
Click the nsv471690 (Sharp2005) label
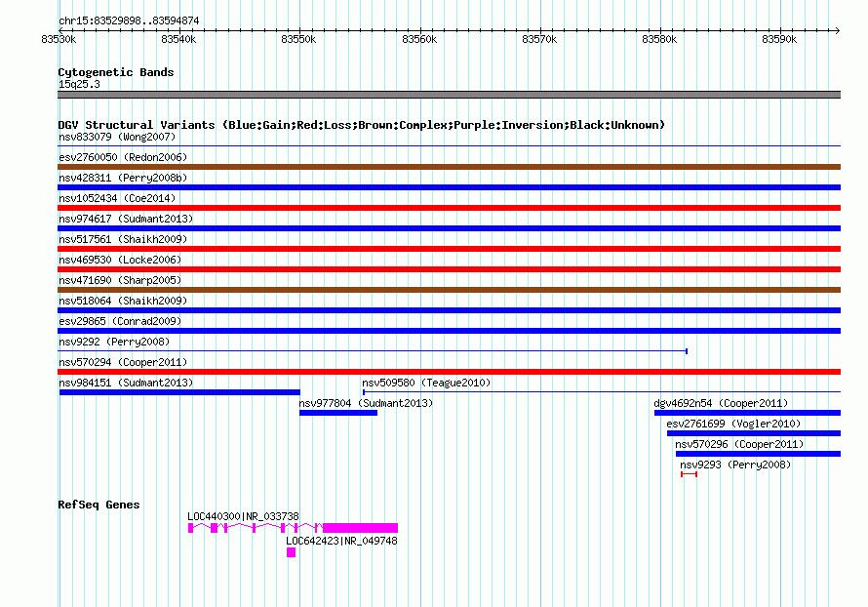120,280
